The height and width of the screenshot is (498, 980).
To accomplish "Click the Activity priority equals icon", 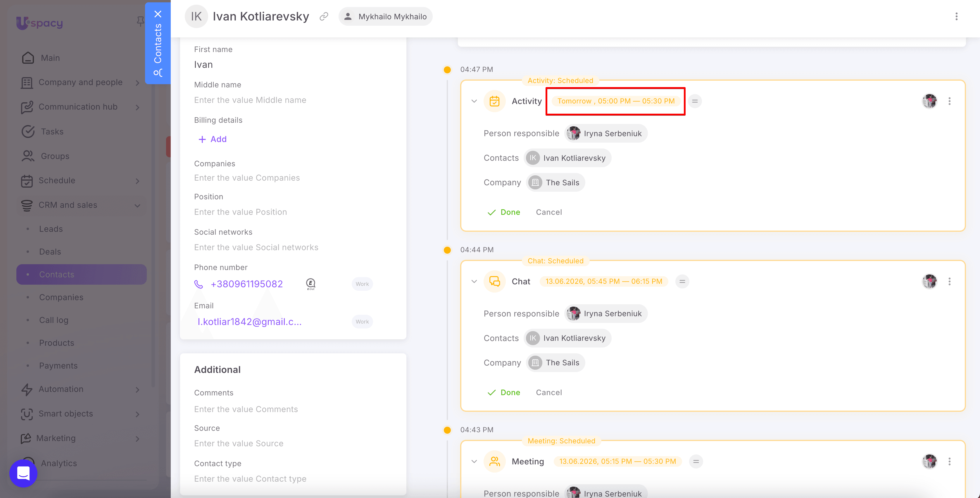I will coord(695,101).
